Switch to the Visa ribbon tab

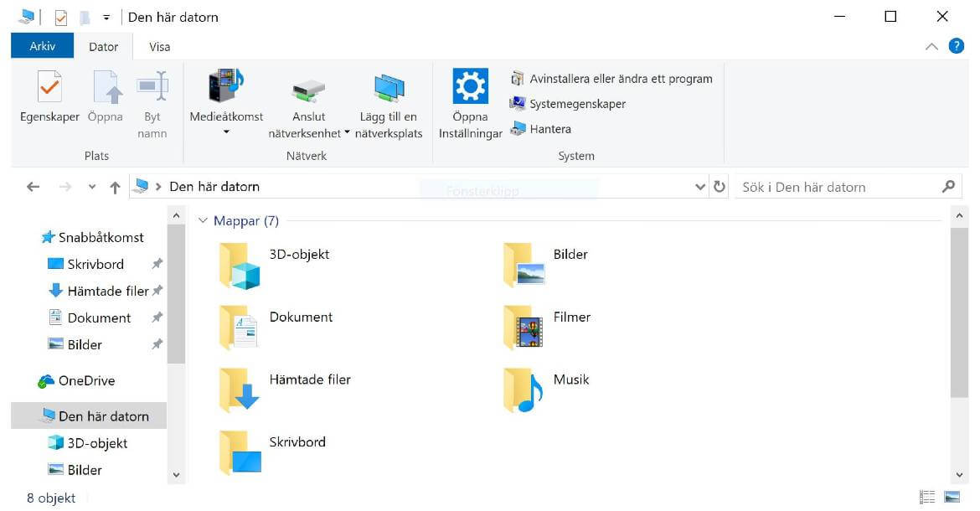pyautogui.click(x=159, y=46)
